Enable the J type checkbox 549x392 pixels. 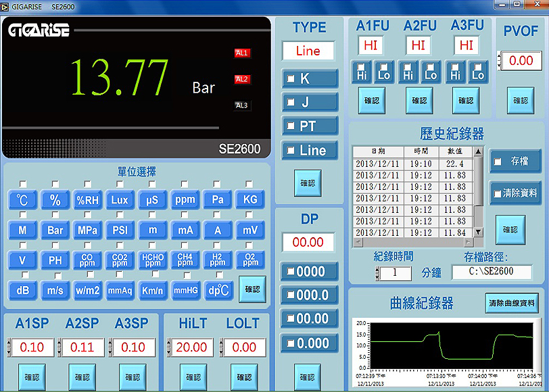tap(291, 102)
